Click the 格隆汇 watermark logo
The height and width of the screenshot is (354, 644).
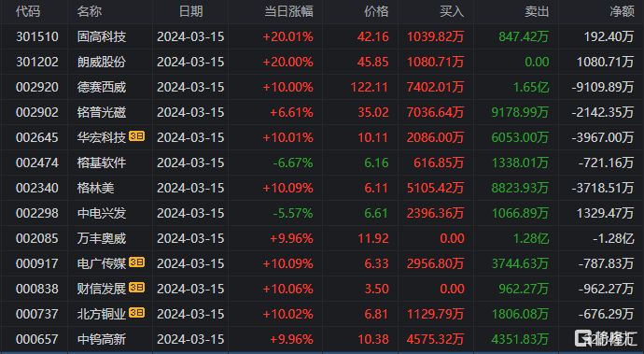tap(606, 338)
